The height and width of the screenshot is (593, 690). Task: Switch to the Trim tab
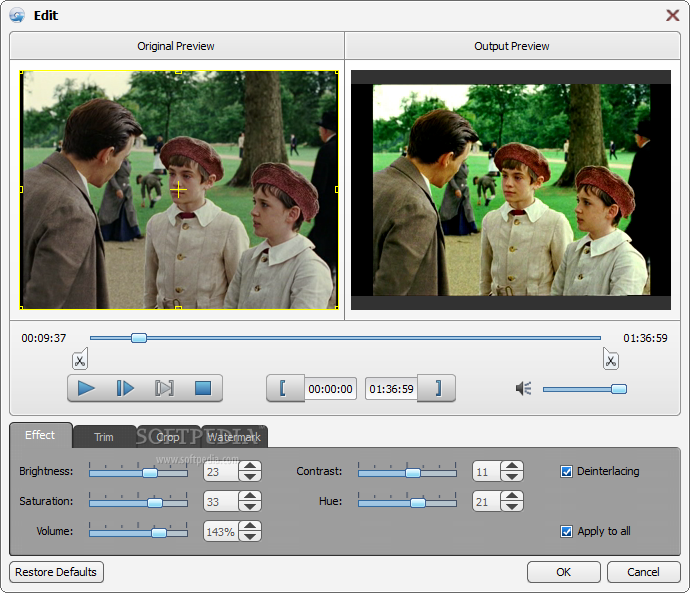click(104, 437)
